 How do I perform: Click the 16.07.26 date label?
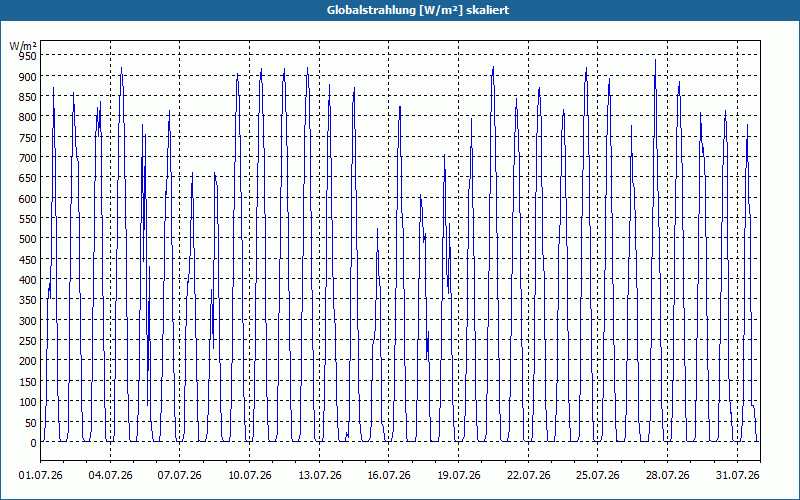point(389,475)
